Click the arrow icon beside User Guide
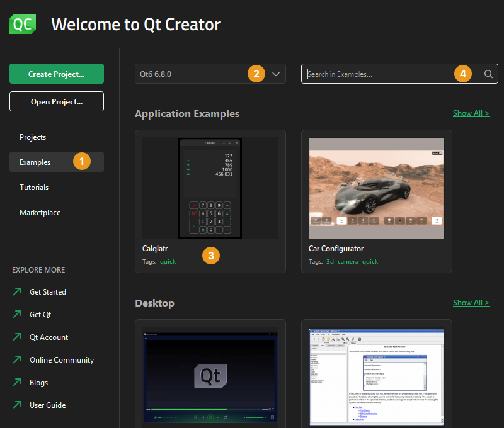The width and height of the screenshot is (504, 428). tap(17, 405)
